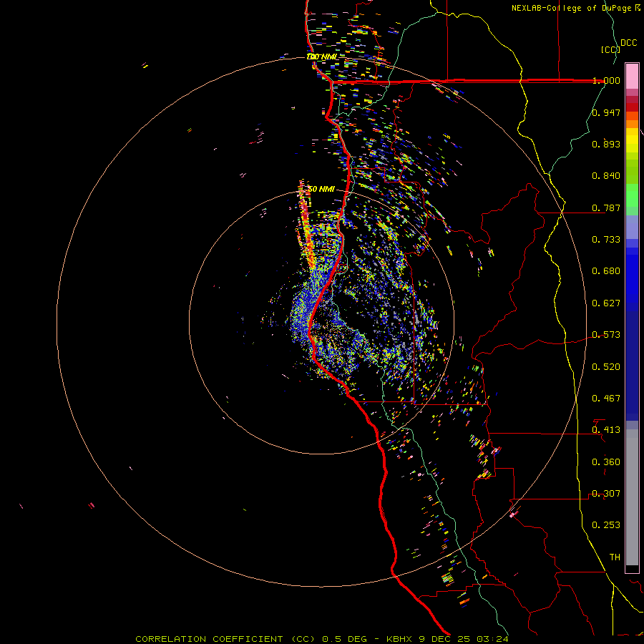Screen dimensions: 644x644
Task: Click the 0.5 DEG elevation text
Action: point(344,639)
